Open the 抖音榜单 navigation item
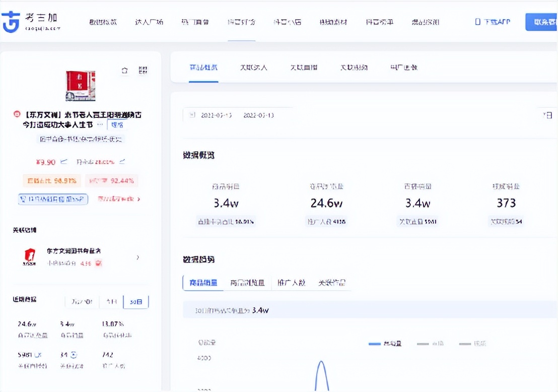The image size is (558, 392). click(x=379, y=22)
